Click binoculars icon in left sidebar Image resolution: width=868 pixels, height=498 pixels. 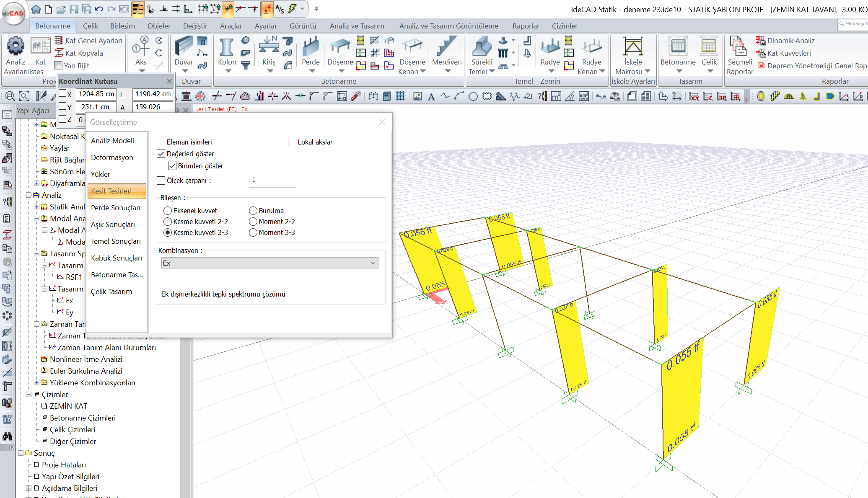click(7, 436)
